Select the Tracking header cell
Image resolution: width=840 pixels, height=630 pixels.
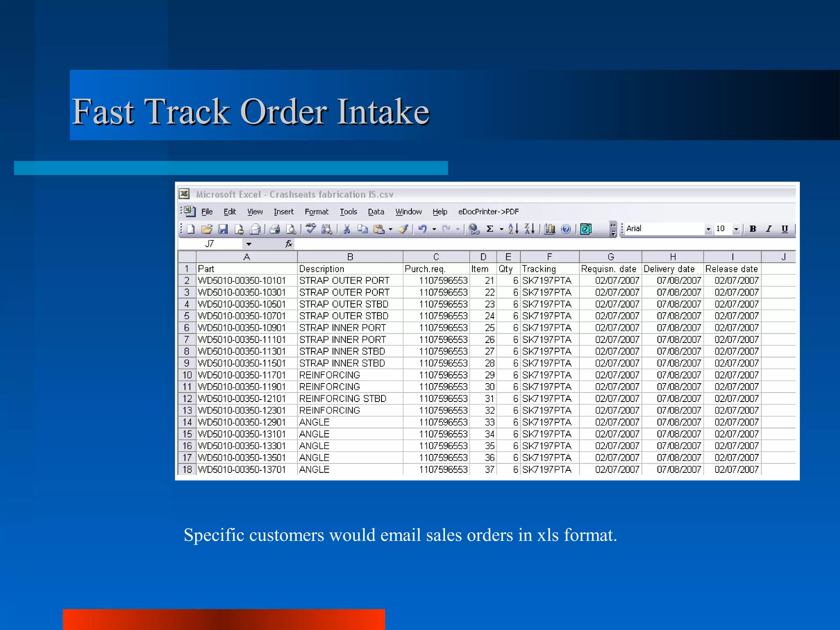(x=550, y=269)
